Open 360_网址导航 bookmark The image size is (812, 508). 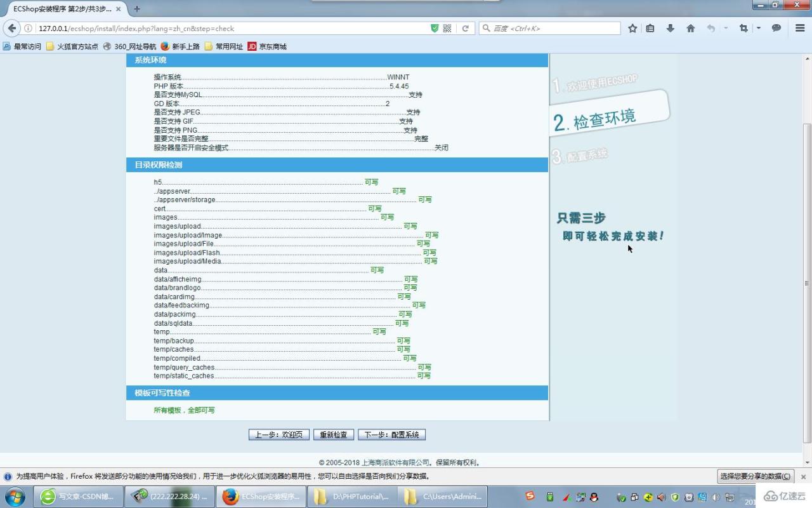(x=129, y=46)
